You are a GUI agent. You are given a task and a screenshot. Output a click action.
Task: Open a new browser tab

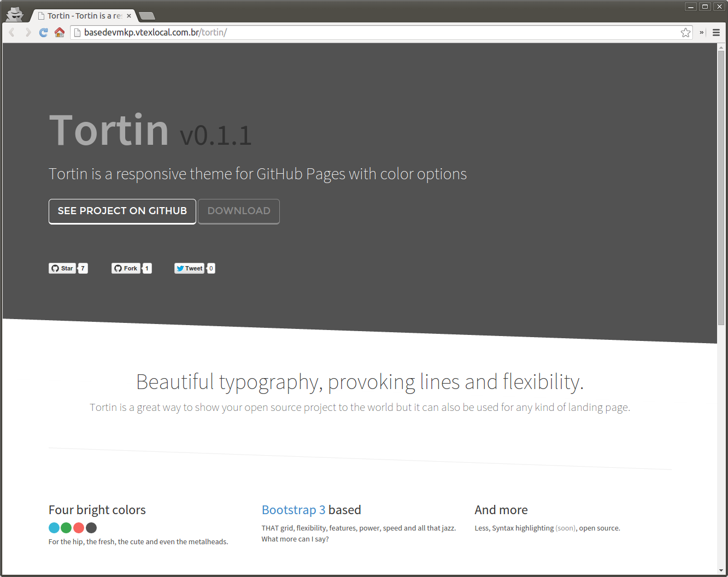click(146, 16)
